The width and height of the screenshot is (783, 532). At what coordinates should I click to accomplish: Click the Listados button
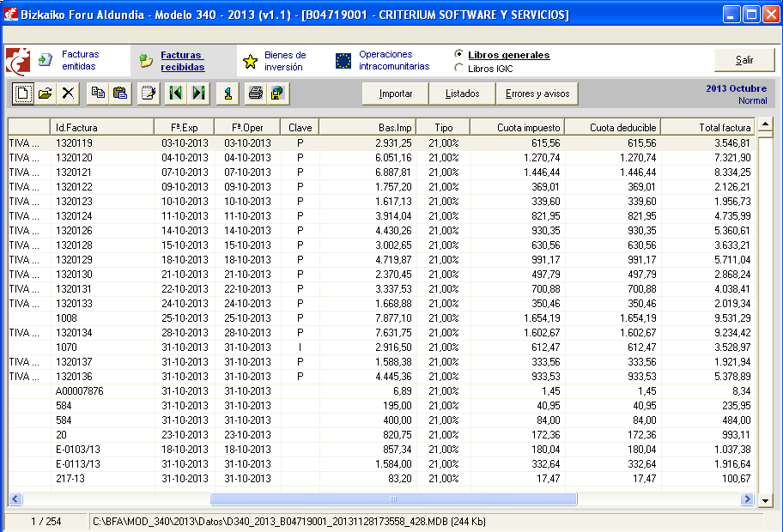tap(462, 94)
